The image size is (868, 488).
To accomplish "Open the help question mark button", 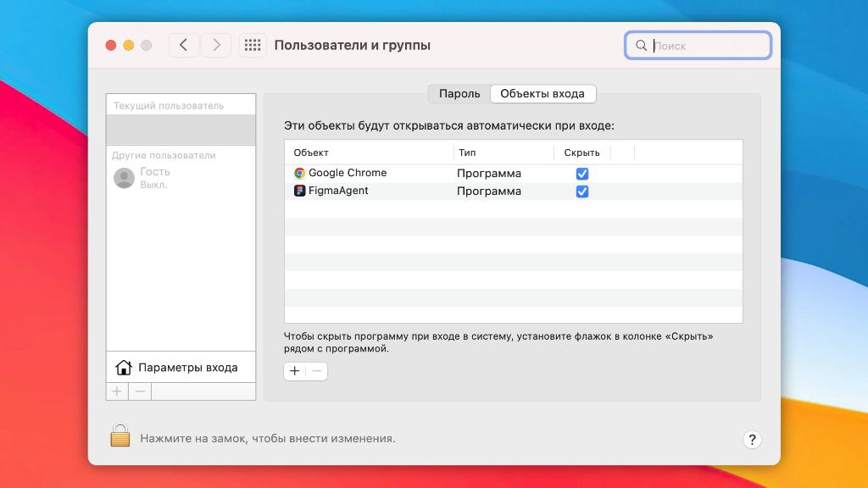I will [751, 440].
